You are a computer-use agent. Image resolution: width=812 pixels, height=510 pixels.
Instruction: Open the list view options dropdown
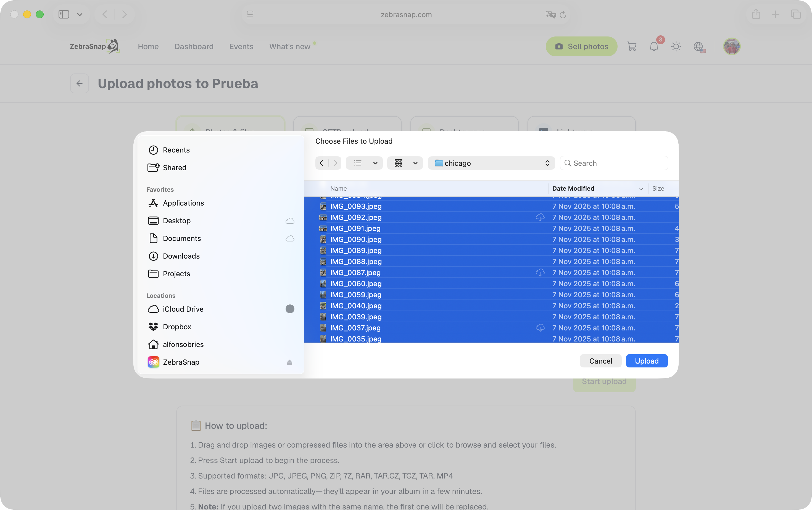(364, 163)
